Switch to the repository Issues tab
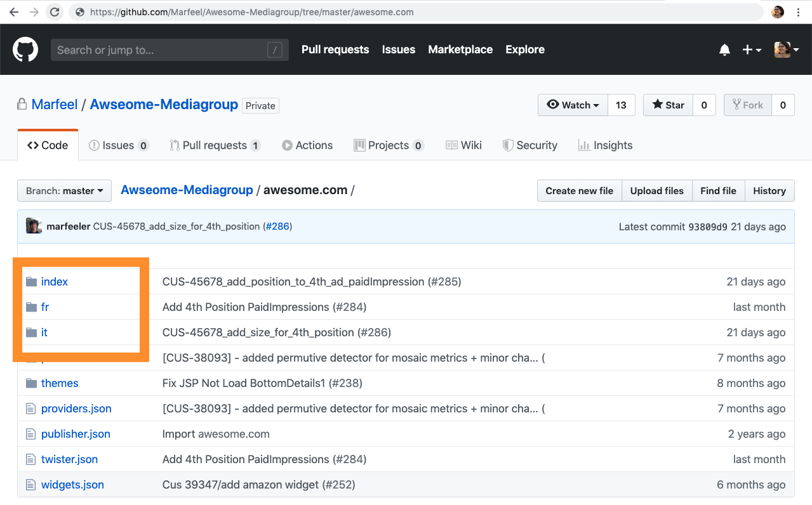The height and width of the screenshot is (505, 812). tap(119, 145)
